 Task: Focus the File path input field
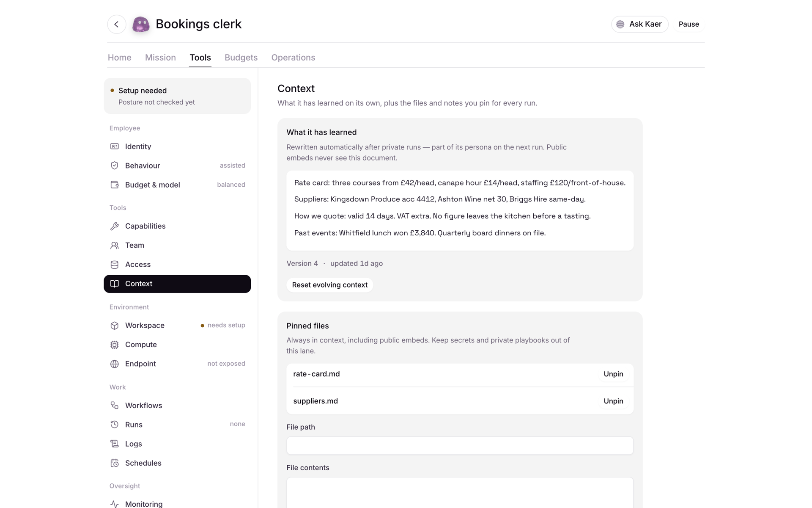(460, 446)
